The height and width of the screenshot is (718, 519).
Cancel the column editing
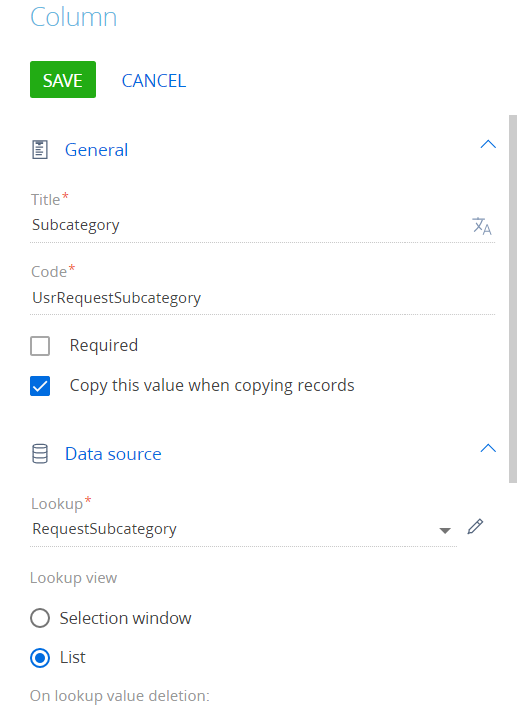(154, 81)
